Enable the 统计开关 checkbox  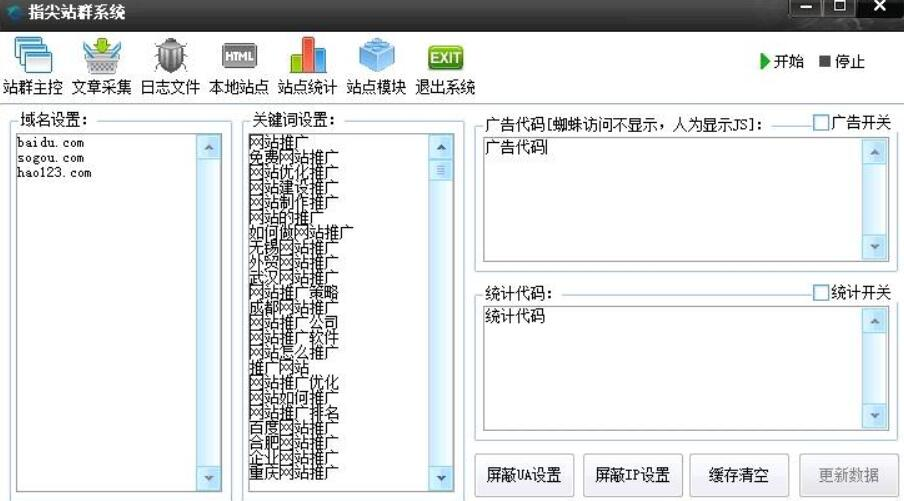click(x=820, y=292)
